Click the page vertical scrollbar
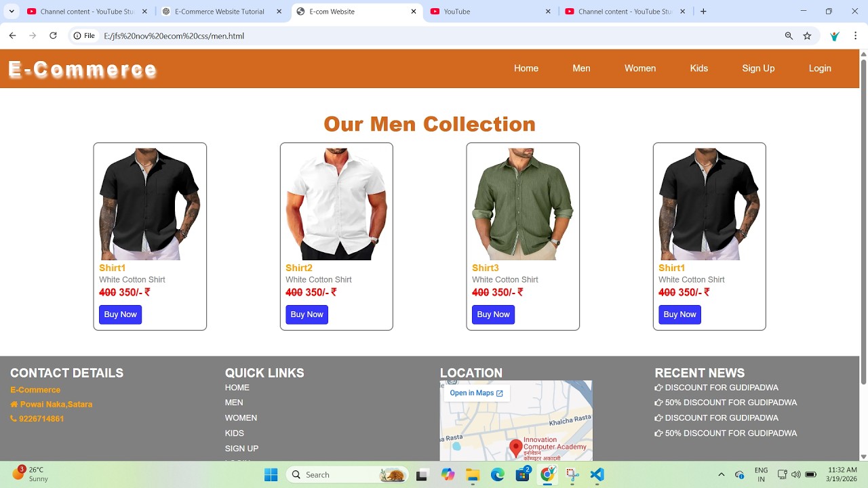This screenshot has height=488, width=868. (x=863, y=223)
